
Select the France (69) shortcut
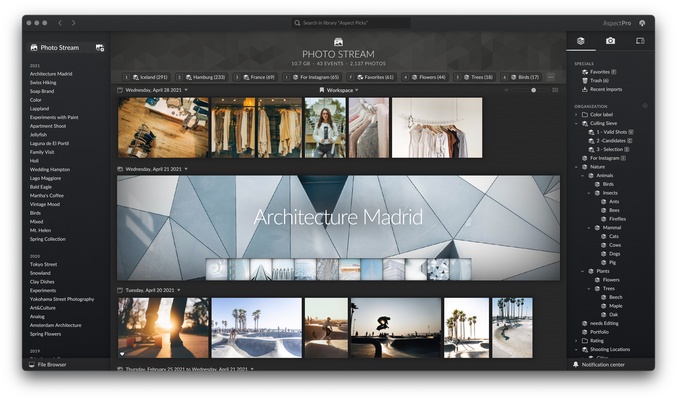point(255,77)
